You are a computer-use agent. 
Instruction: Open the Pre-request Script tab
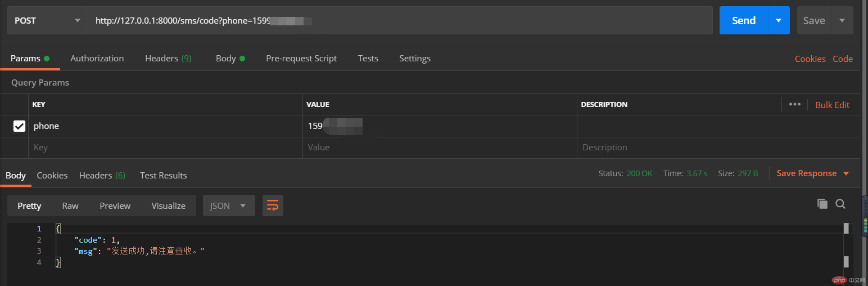301,59
